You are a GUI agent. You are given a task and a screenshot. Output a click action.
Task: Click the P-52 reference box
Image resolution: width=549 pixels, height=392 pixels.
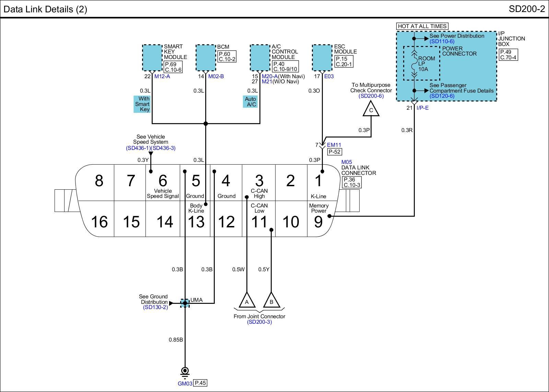(x=335, y=152)
